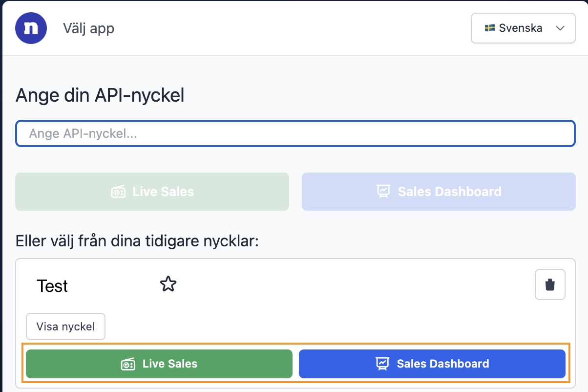Reveal the key with the "Visa nyckel" button

coord(65,327)
